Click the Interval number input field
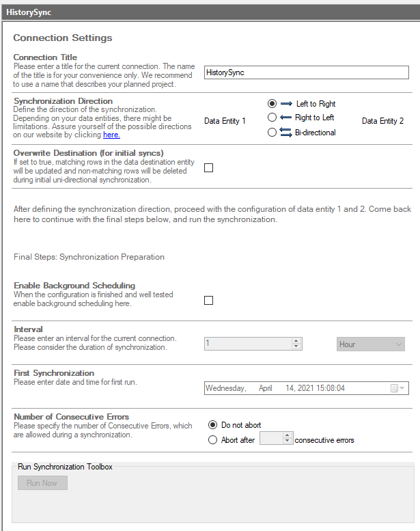 point(248,344)
